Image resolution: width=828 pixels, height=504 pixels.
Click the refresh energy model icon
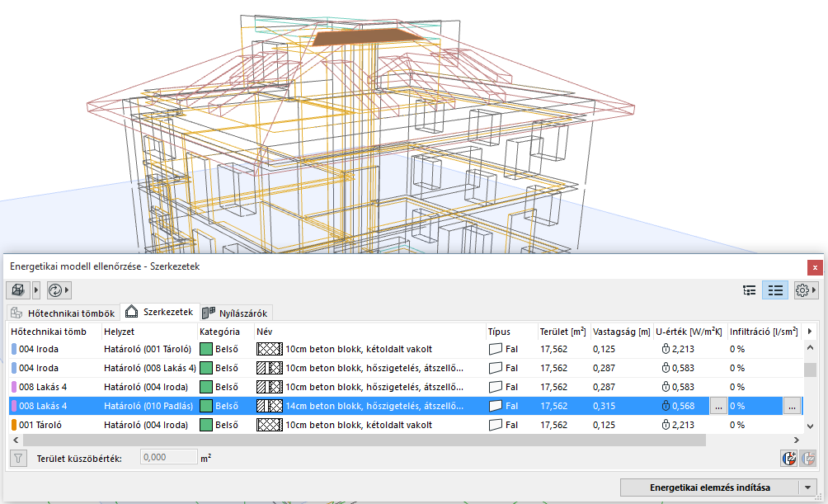[x=54, y=290]
